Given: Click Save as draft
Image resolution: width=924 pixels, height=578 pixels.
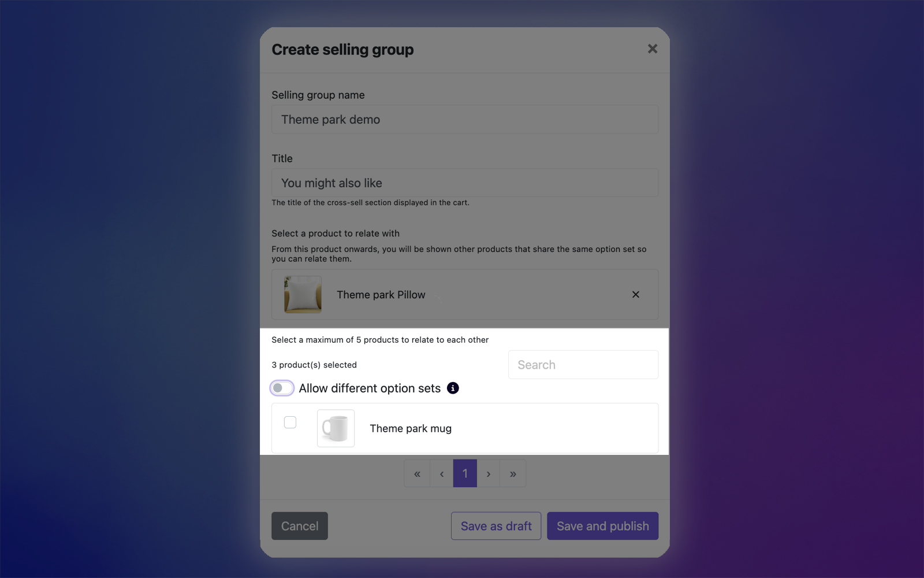Looking at the screenshot, I should (496, 526).
